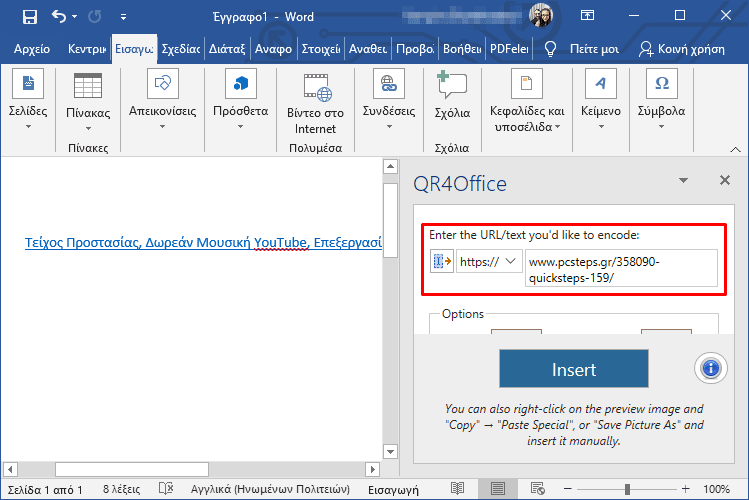Click Αγγλικά (Ηνωμένων Πολιτειών) language
This screenshot has height=500, width=749.
(x=270, y=489)
